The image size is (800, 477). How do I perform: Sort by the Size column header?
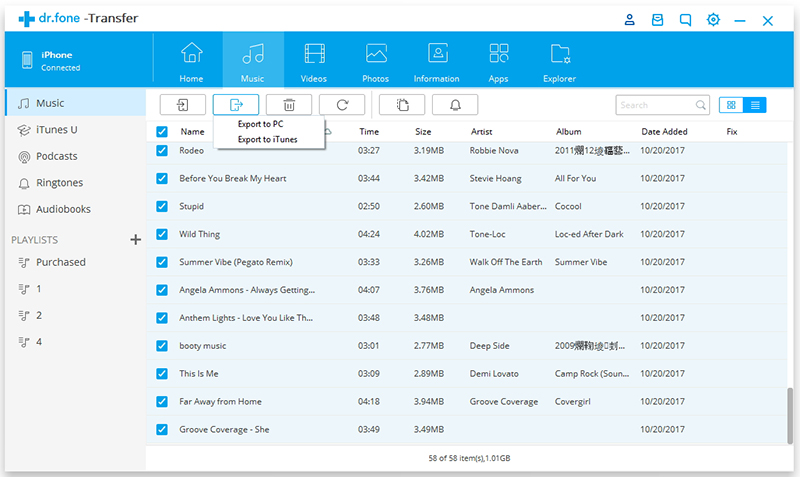[x=423, y=132]
